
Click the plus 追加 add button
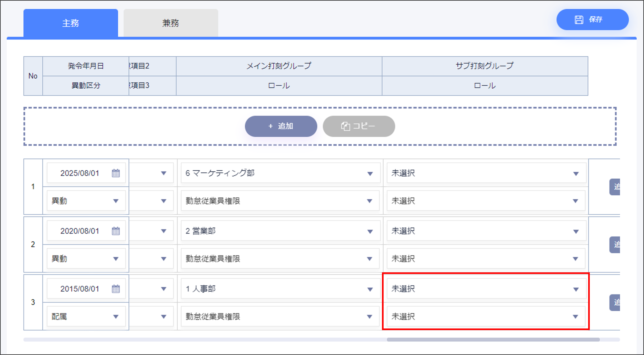click(x=281, y=126)
